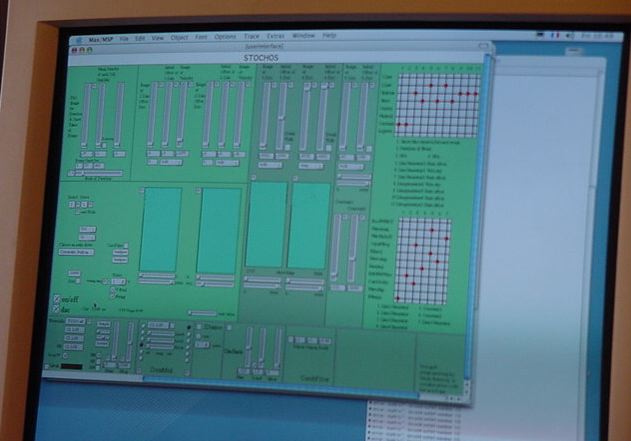This screenshot has width=631, height=441.
Task: Click the first vertical slider in top-left group
Action: tap(86, 115)
